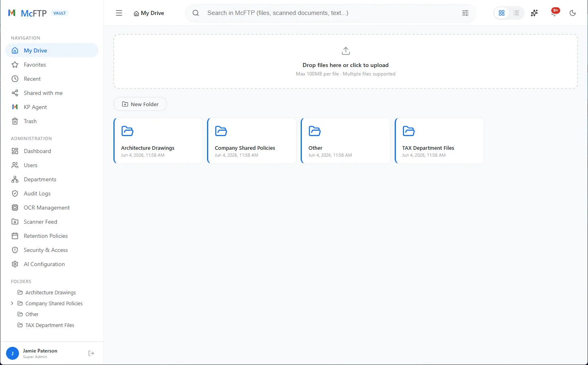Screen dimensions: 588x365
Task: Expand the Company Shared Policies tree chevron
Action: (x=12, y=303)
